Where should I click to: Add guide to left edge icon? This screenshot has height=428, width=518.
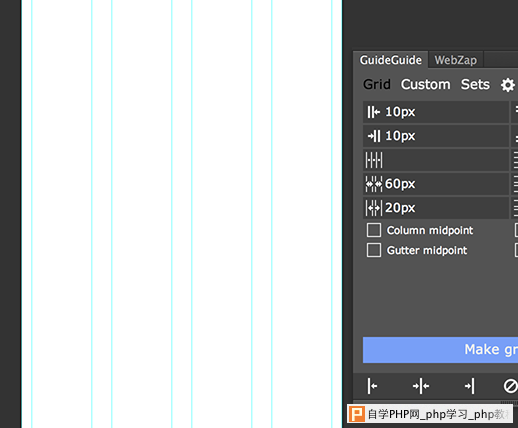click(x=372, y=386)
